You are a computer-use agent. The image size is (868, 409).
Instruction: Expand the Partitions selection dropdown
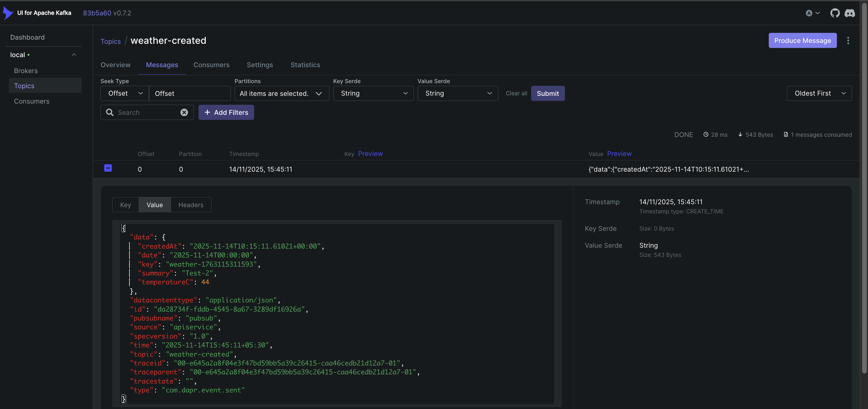(281, 93)
